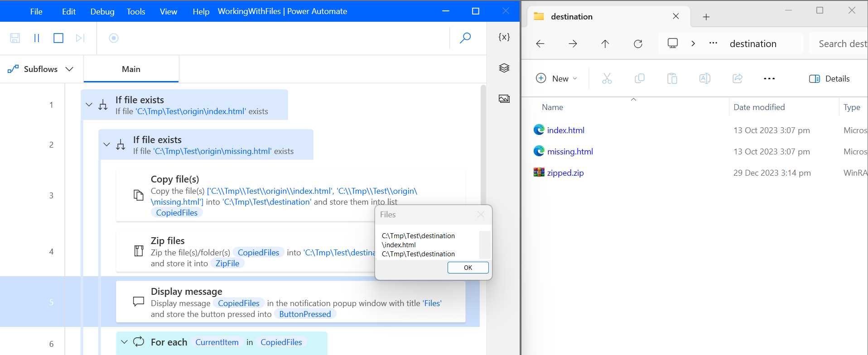The height and width of the screenshot is (355, 868).
Task: Go up one folder level in Explorer
Action: point(605,43)
